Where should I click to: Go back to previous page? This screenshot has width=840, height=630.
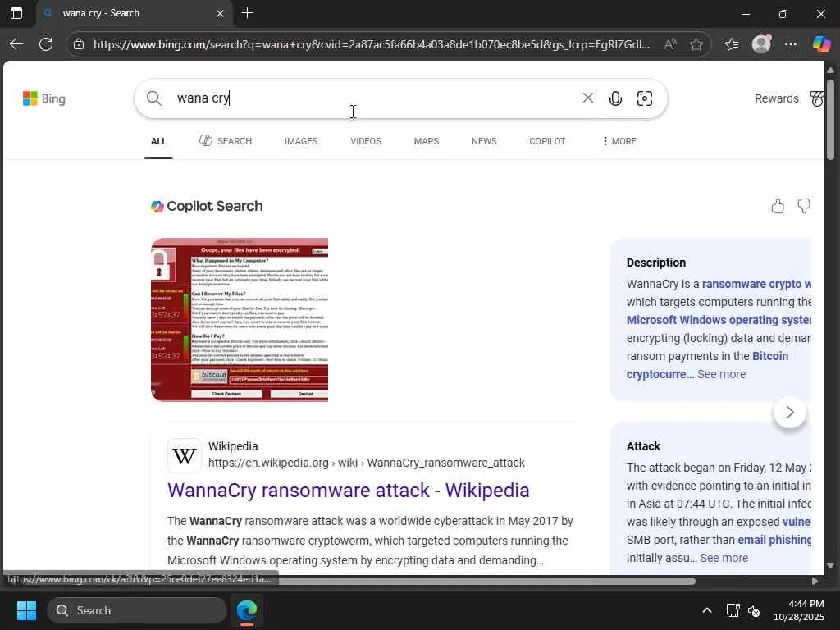click(x=16, y=44)
